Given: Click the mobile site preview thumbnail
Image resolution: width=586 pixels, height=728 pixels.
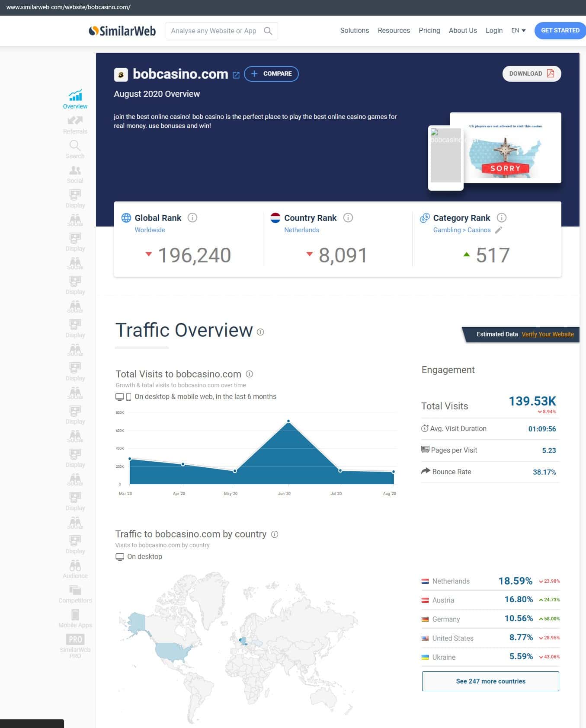Looking at the screenshot, I should (446, 158).
